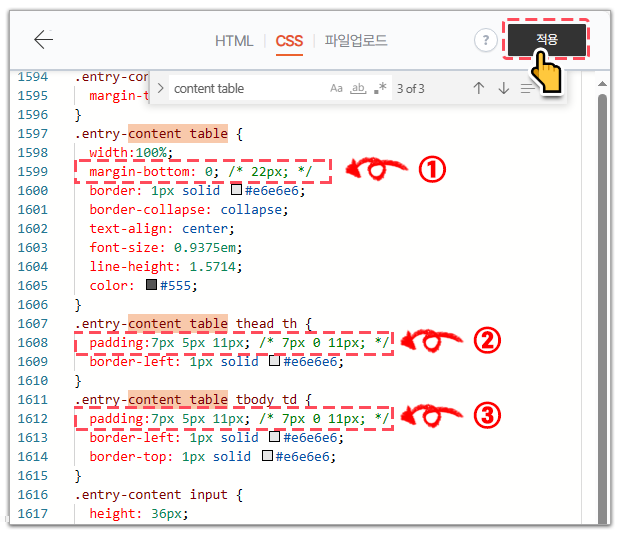This screenshot has height=535, width=620.
Task: Click text-align: center declaration
Action: coord(162,229)
